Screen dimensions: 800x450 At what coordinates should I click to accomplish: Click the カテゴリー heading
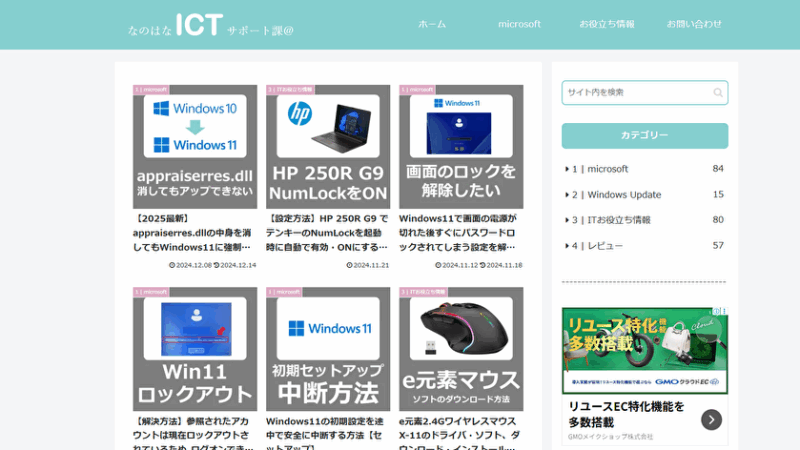click(644, 136)
